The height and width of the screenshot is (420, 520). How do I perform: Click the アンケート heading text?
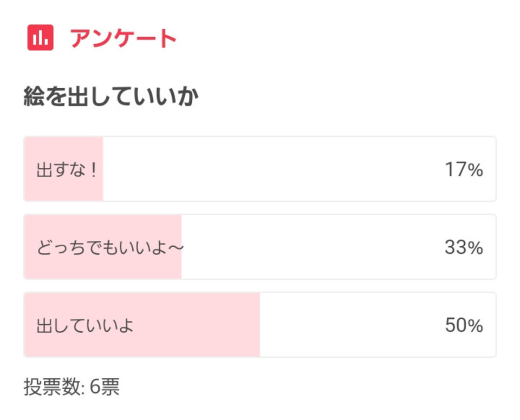pyautogui.click(x=123, y=38)
